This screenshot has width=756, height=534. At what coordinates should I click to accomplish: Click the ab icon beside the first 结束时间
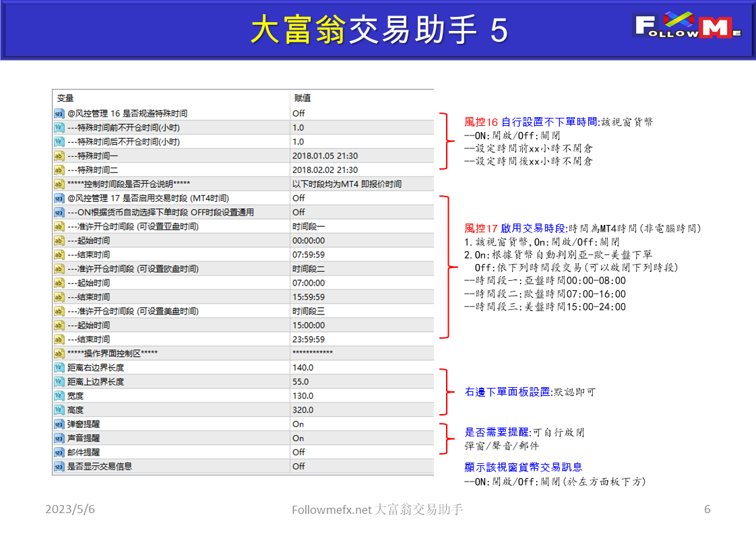(59, 254)
